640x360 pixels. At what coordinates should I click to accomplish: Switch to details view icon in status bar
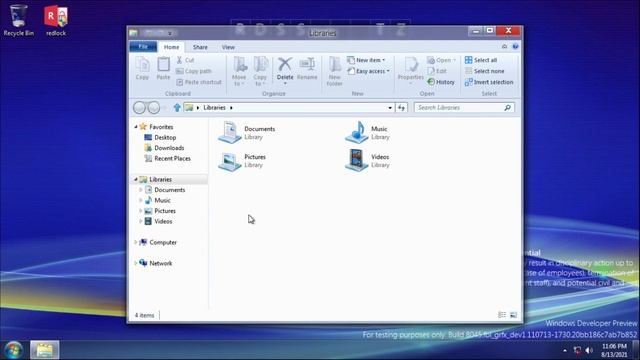[502, 315]
